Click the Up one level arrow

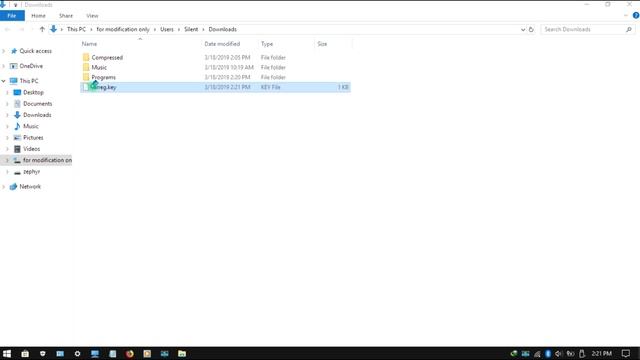point(42,29)
